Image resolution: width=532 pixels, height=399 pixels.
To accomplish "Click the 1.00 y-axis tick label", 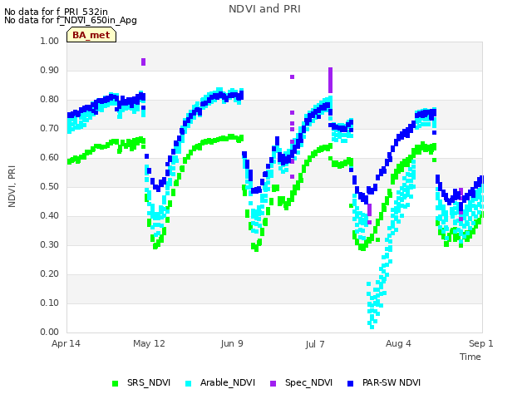I will (x=50, y=41).
